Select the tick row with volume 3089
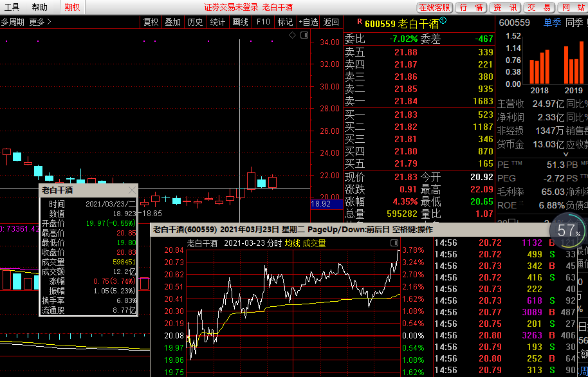This screenshot has width=588, height=377. pyautogui.click(x=505, y=312)
